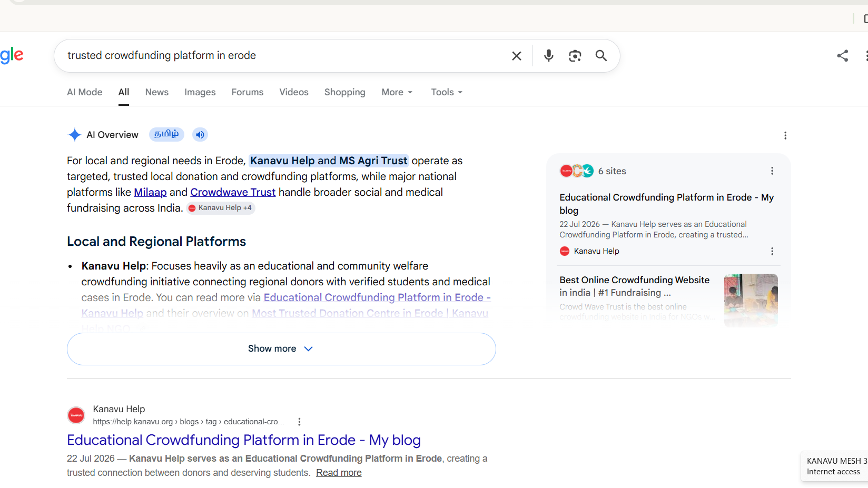Click the AI Overview sparkle icon
Image resolution: width=868 pixels, height=488 pixels.
(74, 135)
